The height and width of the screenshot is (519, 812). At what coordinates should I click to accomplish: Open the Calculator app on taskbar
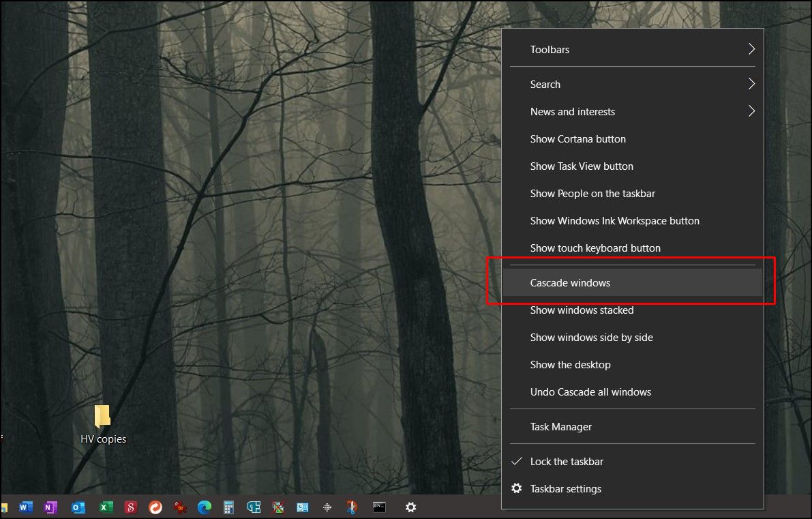click(228, 507)
